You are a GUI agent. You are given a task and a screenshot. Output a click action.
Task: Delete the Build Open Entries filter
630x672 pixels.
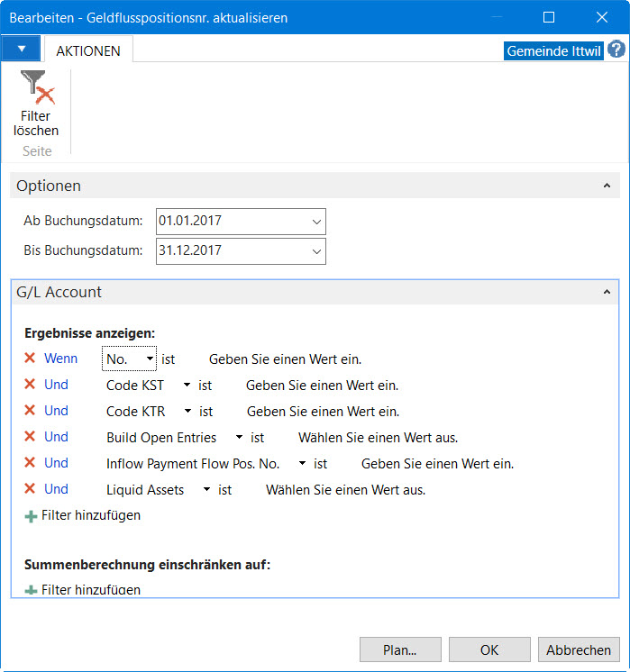click(x=30, y=436)
